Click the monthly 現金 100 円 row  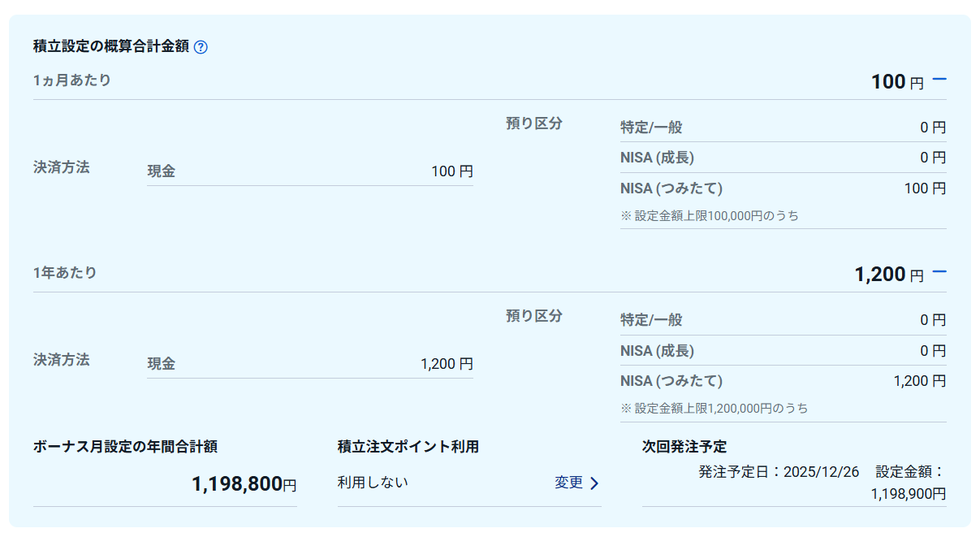309,171
